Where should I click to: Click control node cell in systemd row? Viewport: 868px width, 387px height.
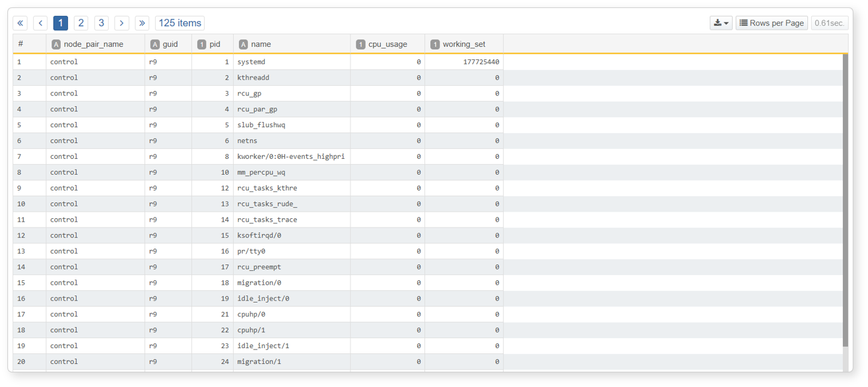click(x=96, y=62)
